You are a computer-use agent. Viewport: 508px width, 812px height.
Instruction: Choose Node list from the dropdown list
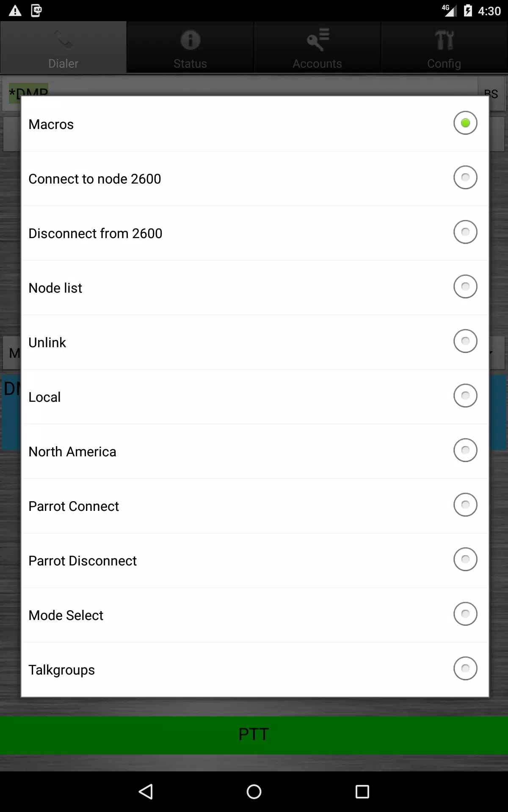point(255,288)
